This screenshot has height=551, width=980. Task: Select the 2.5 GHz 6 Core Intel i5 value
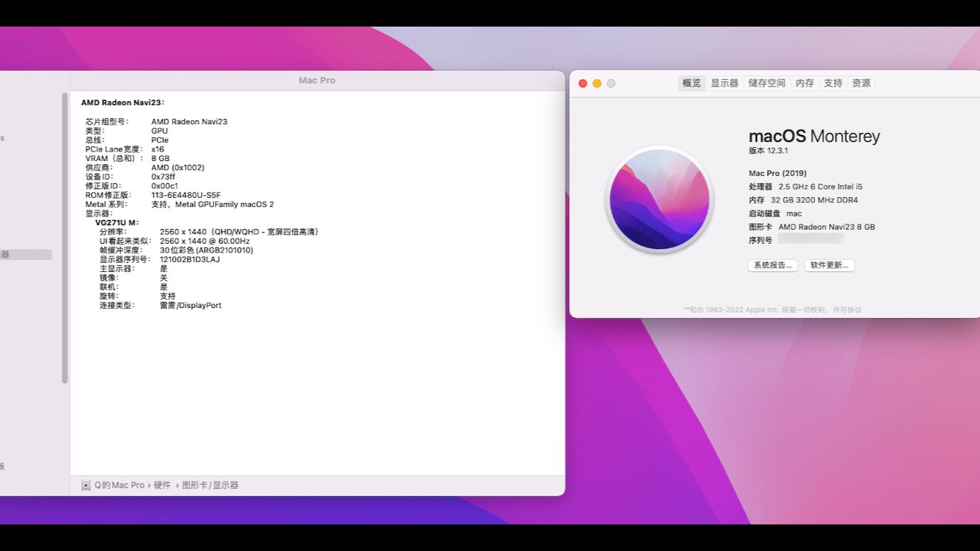coord(820,187)
